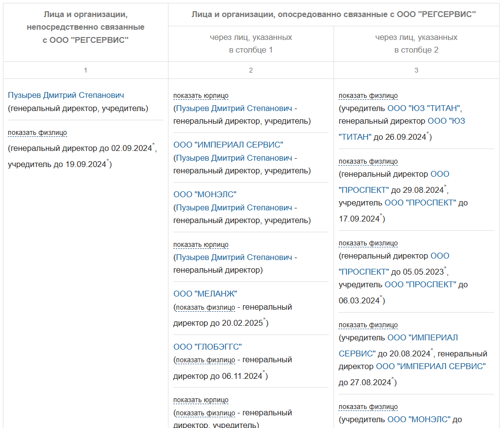Open the 'учредитель ООО "ПРОСПЕКТ" до 06.03.2024' link
The height and width of the screenshot is (428, 504).
(x=420, y=284)
